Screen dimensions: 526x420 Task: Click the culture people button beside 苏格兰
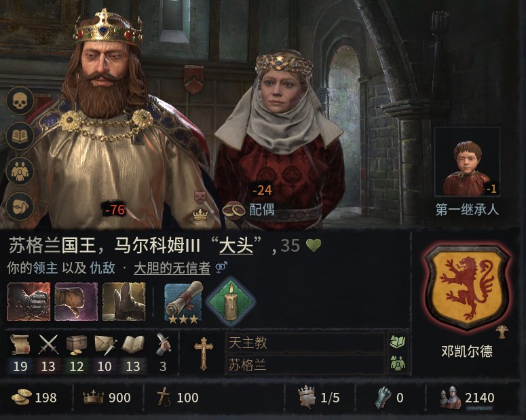pos(398,364)
